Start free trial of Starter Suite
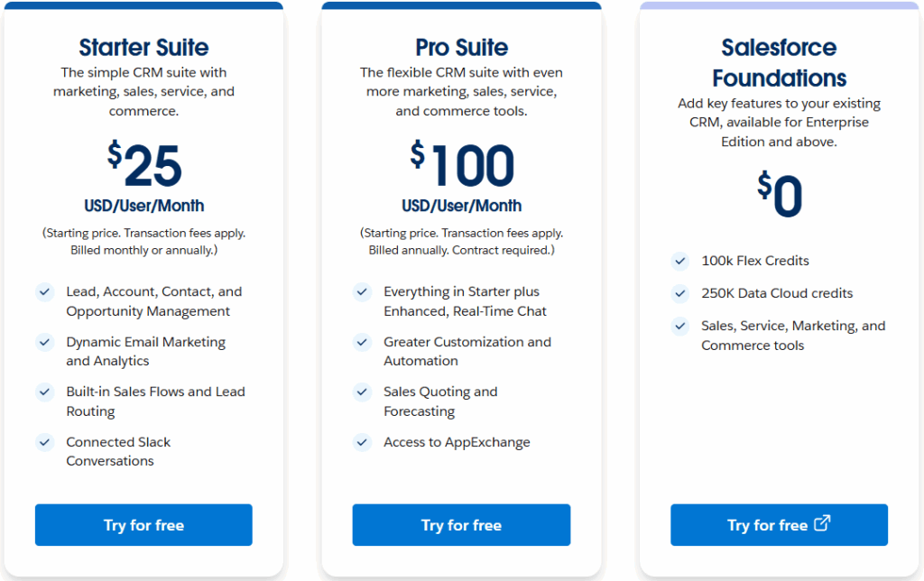The width and height of the screenshot is (924, 581). tap(143, 525)
